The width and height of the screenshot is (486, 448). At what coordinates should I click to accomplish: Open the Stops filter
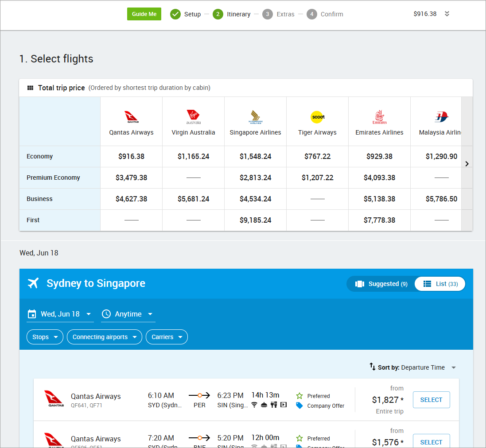[x=45, y=337]
